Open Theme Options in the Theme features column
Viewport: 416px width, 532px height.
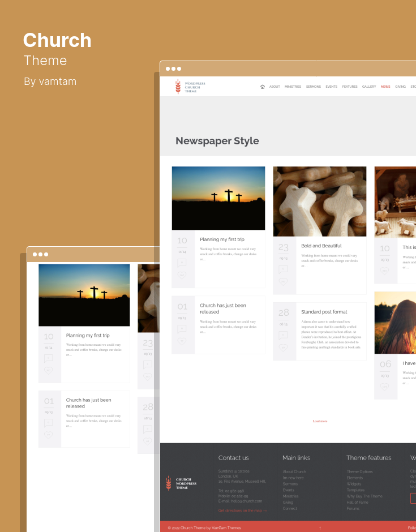click(x=359, y=471)
